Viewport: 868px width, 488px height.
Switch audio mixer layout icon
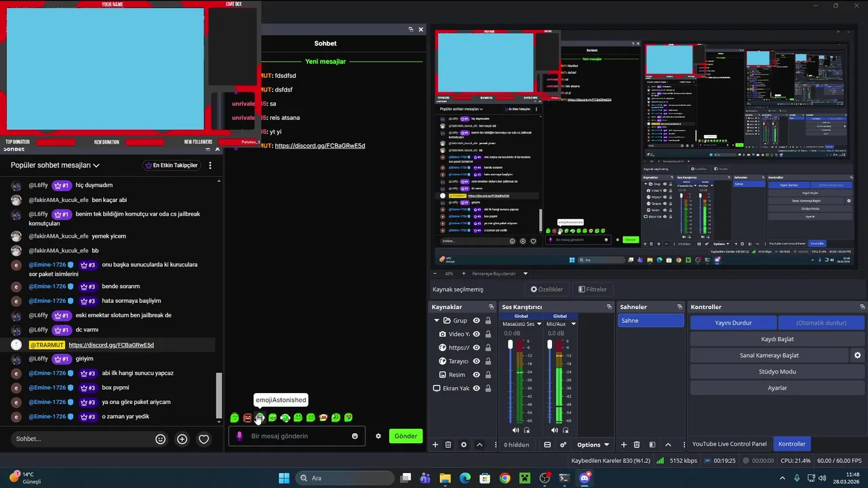tap(547, 445)
